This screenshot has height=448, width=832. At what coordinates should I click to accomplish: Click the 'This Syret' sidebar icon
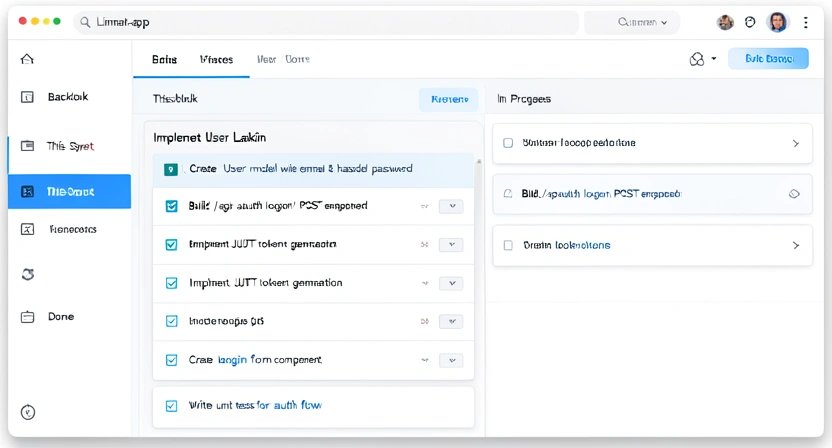pos(27,145)
